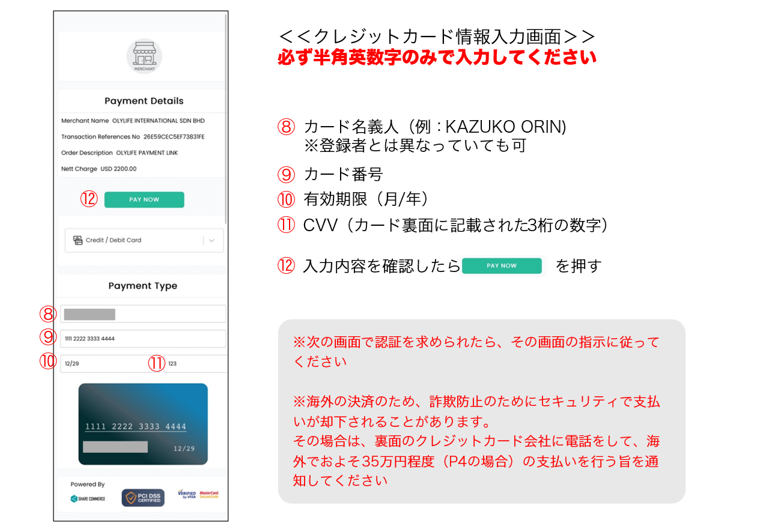Click the CVV field showing 123
Screen dimensions: 769x532
(x=196, y=364)
